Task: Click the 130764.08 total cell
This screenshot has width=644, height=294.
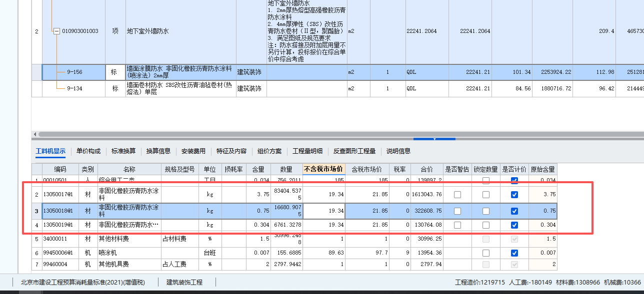Action: tap(426, 225)
